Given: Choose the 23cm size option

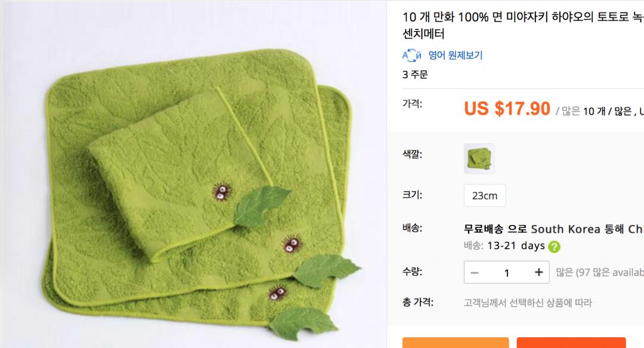Looking at the screenshot, I should click(485, 195).
